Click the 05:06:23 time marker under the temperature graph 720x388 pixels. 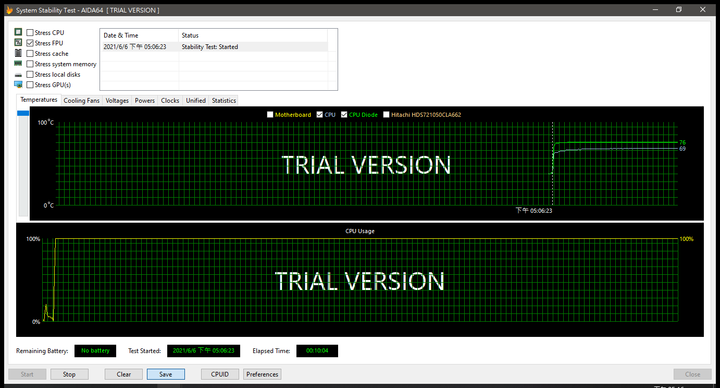click(534, 210)
